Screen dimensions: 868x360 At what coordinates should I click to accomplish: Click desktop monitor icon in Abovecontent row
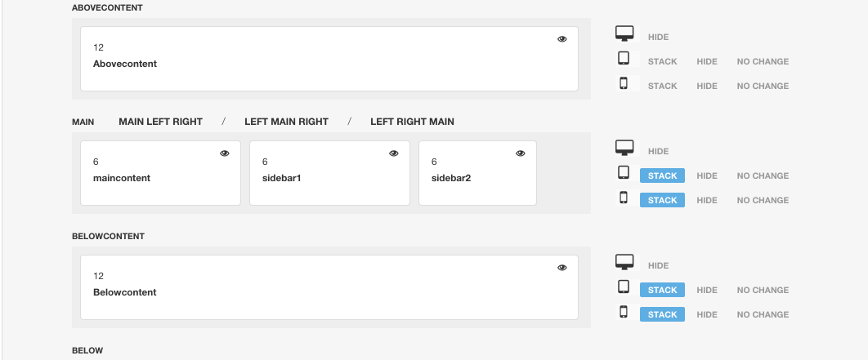point(624,33)
